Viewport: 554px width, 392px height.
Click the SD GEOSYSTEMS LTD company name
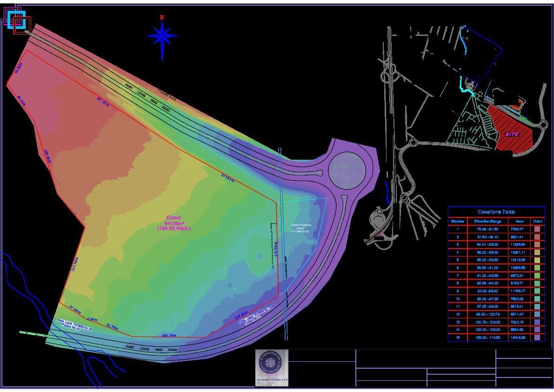click(x=271, y=379)
